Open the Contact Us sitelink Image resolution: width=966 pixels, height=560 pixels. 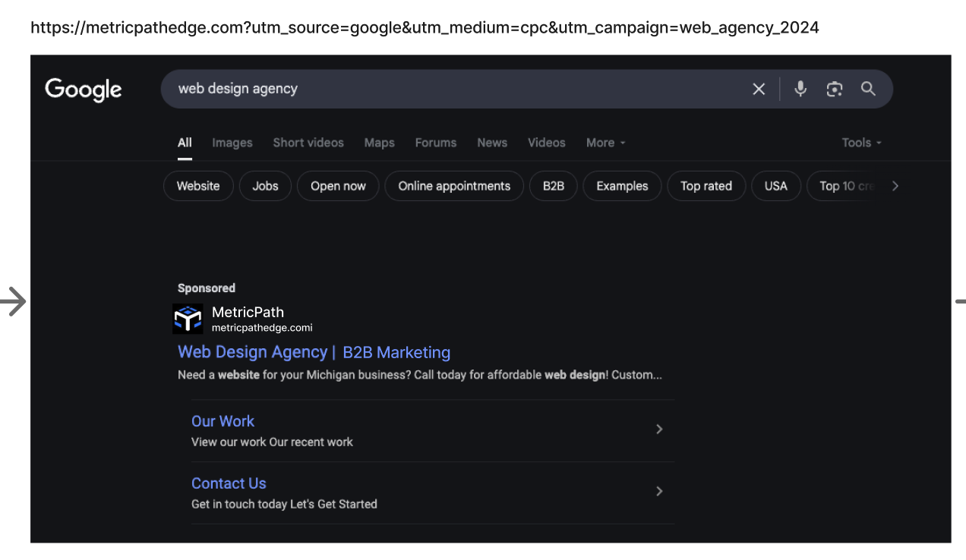229,483
